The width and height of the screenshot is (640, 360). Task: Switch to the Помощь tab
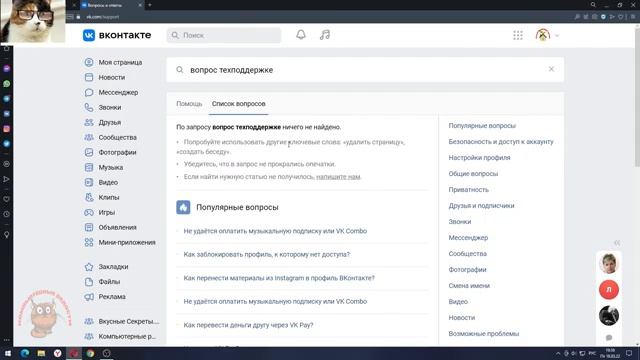point(189,104)
